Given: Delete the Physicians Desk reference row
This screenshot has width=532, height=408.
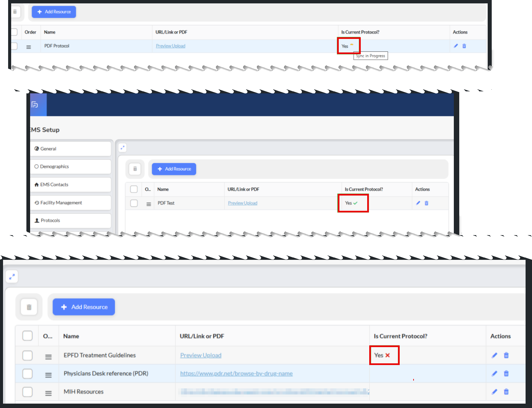Looking at the screenshot, I should coord(506,373).
